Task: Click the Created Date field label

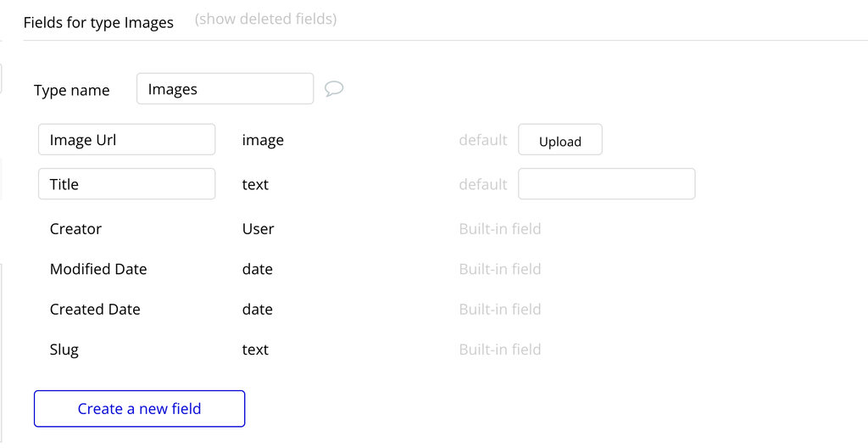Action: tap(95, 310)
